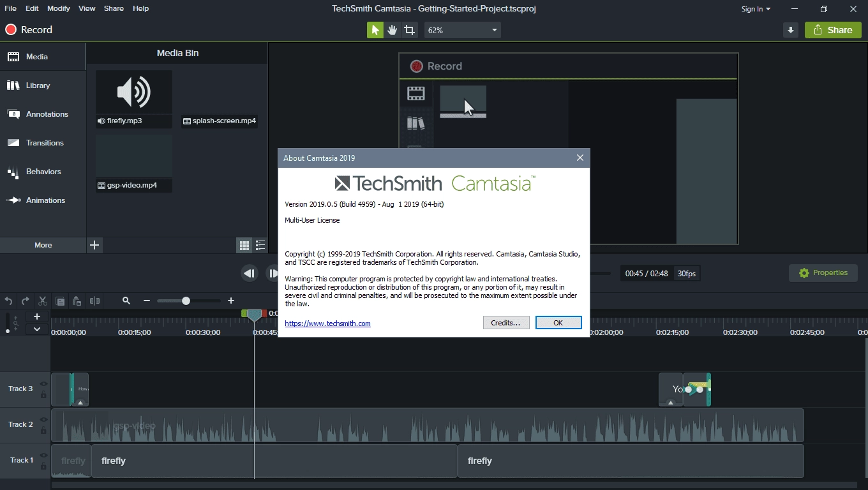Expand the More tools list
This screenshot has width=868, height=490.
tap(43, 245)
